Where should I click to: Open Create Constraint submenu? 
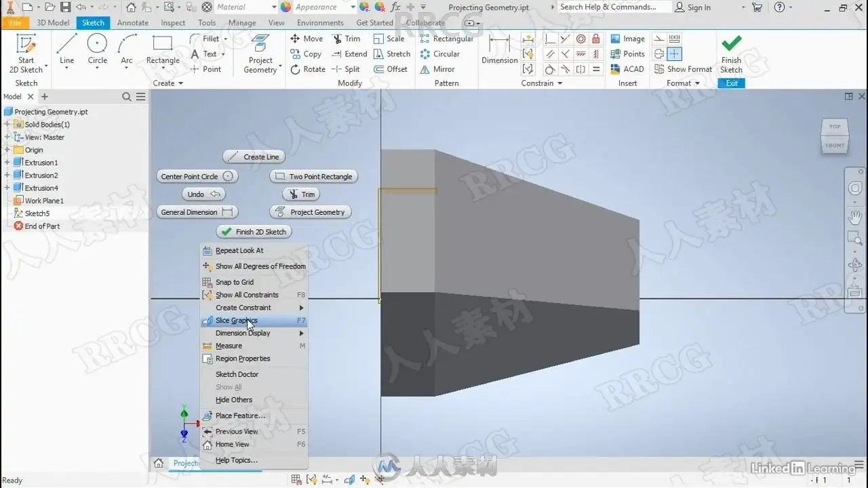pyautogui.click(x=254, y=308)
